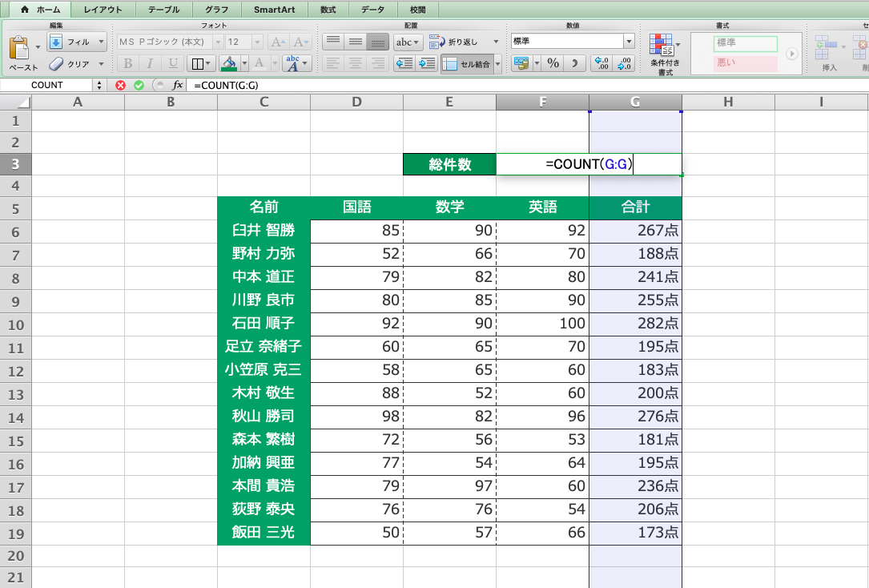
Task: Select the 標準 cell style
Action: point(746,43)
